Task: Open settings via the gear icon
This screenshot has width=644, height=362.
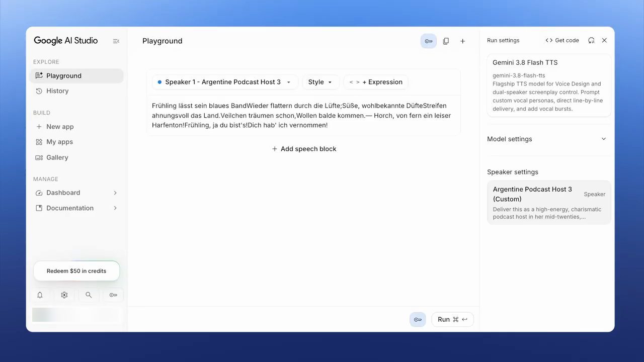Action: [x=64, y=295]
